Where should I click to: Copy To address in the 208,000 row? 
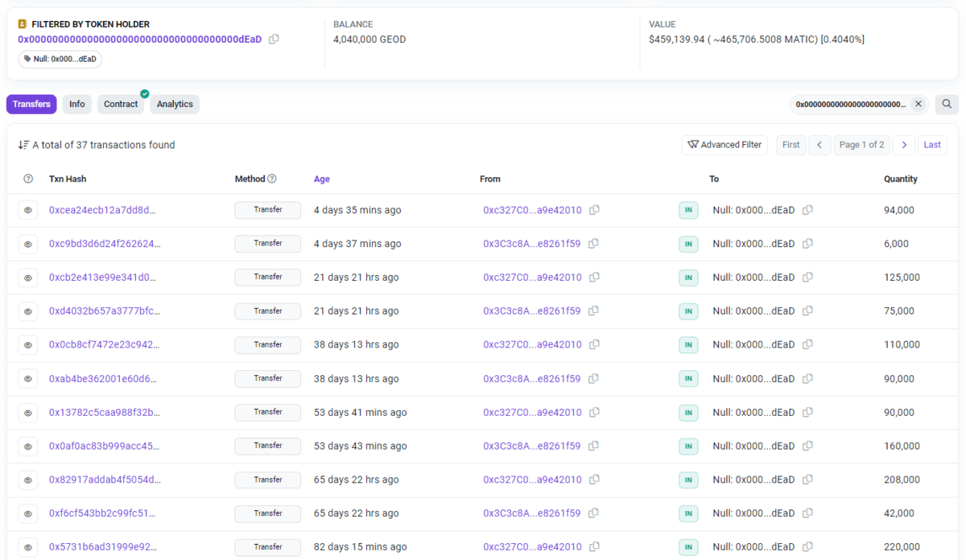[807, 480]
